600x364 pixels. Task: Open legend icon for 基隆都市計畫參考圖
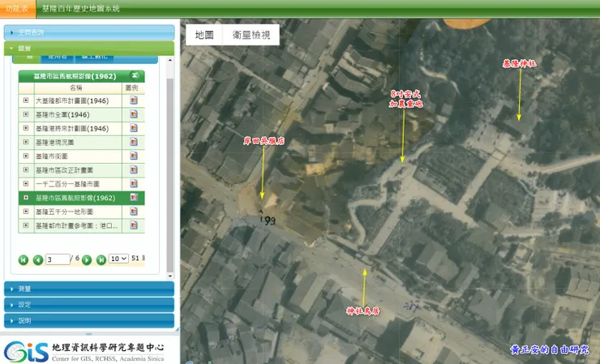point(134,225)
